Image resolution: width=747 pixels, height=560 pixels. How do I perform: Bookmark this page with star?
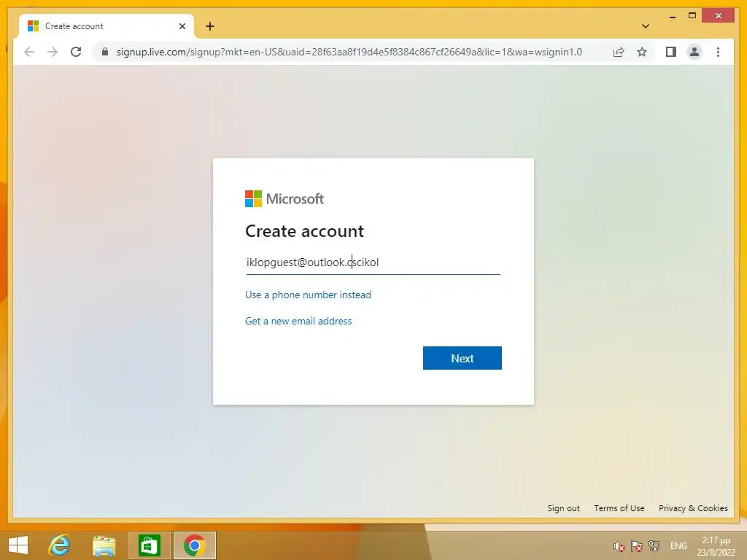coord(642,52)
